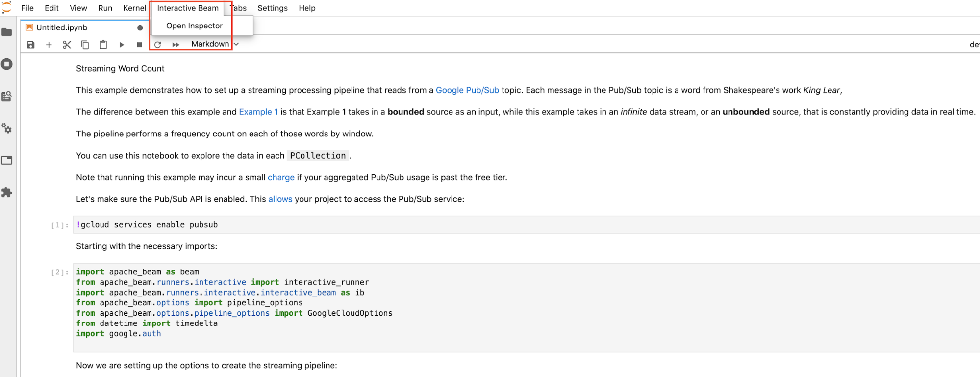Interrupt the kernel with stop button
The height and width of the screenshot is (377, 980).
tap(139, 45)
